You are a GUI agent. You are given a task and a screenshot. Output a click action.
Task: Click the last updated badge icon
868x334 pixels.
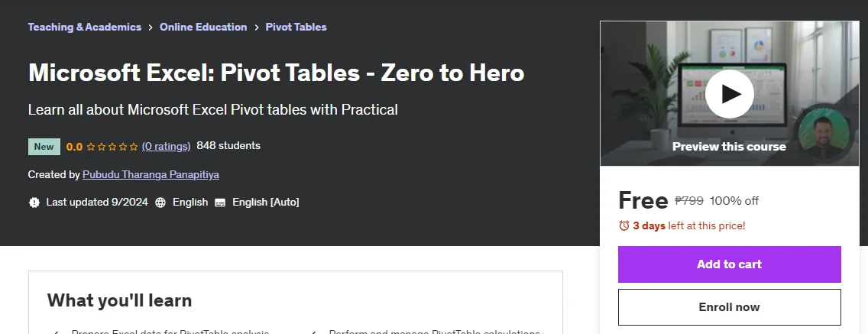tap(34, 203)
